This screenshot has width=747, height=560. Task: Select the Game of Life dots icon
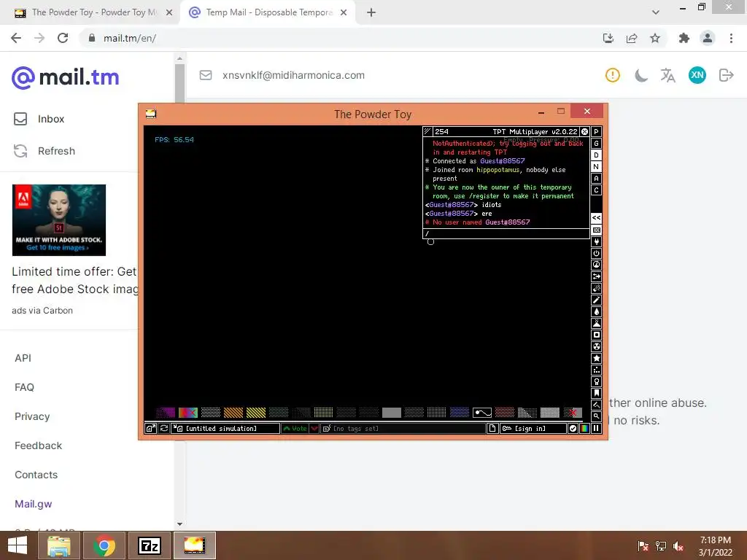pos(597,370)
